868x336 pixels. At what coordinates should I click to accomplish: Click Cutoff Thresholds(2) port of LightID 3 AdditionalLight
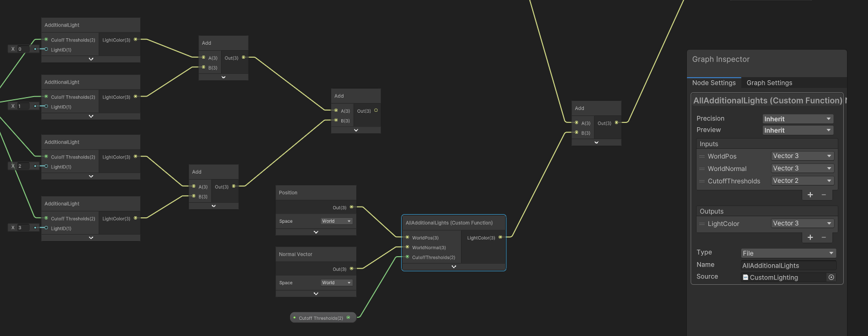[x=46, y=218]
